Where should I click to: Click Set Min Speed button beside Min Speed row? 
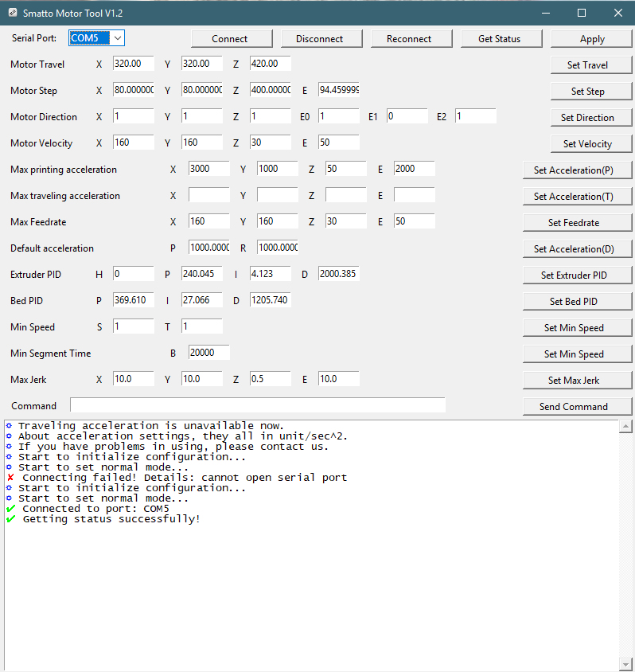pyautogui.click(x=577, y=328)
